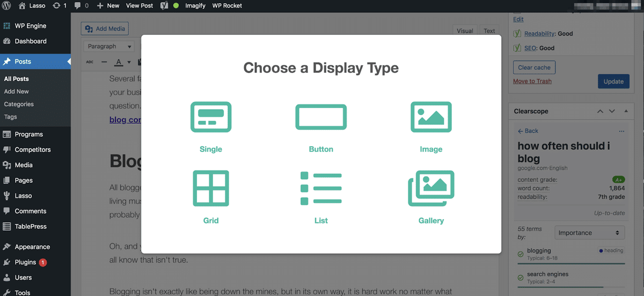The width and height of the screenshot is (644, 296).
Task: Open the WP Rocket admin bar menu
Action: pyautogui.click(x=227, y=5)
